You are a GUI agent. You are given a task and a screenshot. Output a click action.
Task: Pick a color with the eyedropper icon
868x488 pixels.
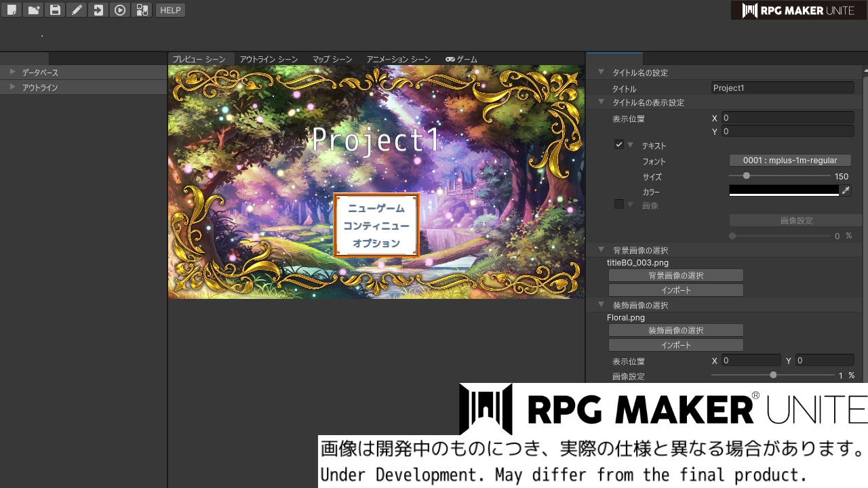[846, 191]
